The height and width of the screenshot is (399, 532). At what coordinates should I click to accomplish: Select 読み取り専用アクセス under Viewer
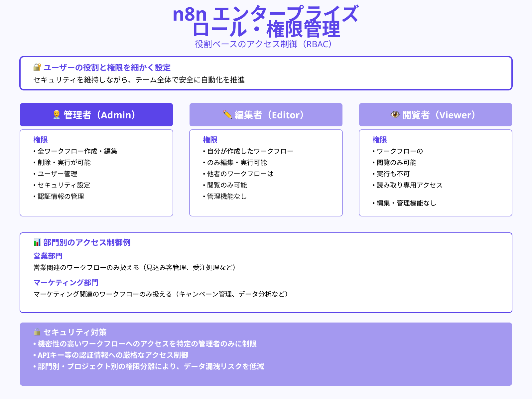coord(409,185)
